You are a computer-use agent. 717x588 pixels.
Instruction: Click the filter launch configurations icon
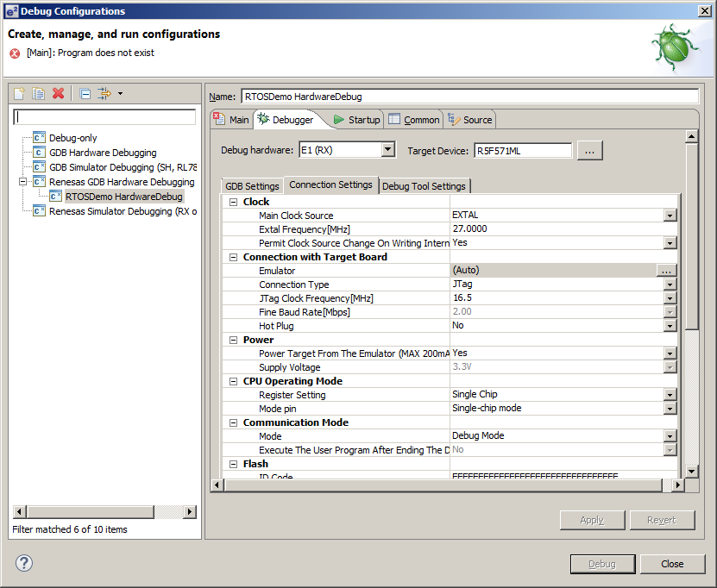pos(105,93)
